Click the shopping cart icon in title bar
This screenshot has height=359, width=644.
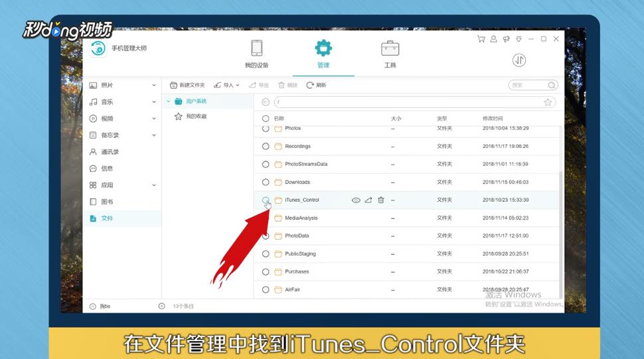[x=481, y=39]
